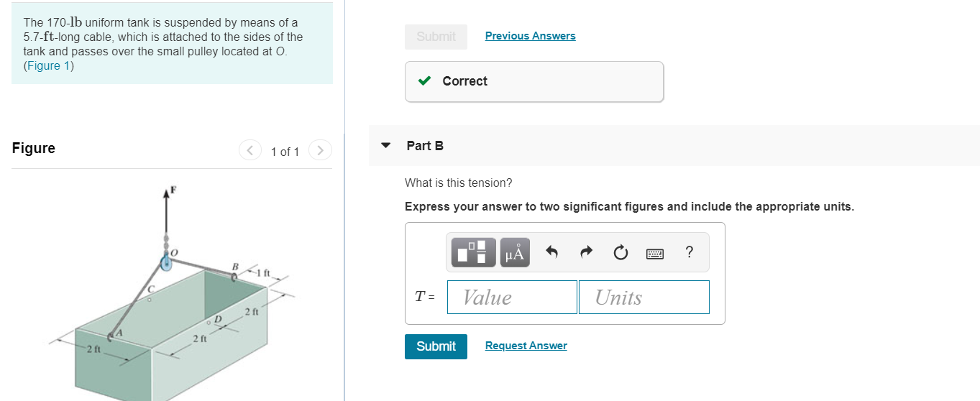The width and height of the screenshot is (980, 401).
Task: Open help question mark icon
Action: tap(690, 252)
